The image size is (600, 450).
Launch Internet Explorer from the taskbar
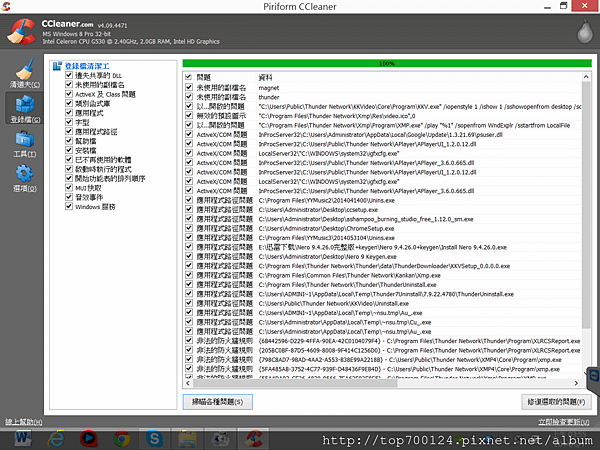pos(56,438)
